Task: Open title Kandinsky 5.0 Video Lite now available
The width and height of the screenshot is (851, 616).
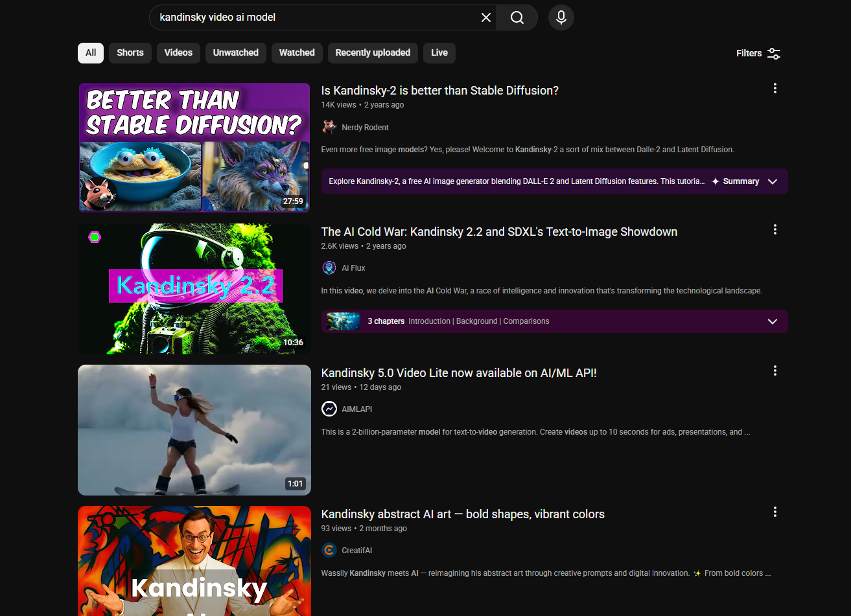Action: pos(459,373)
